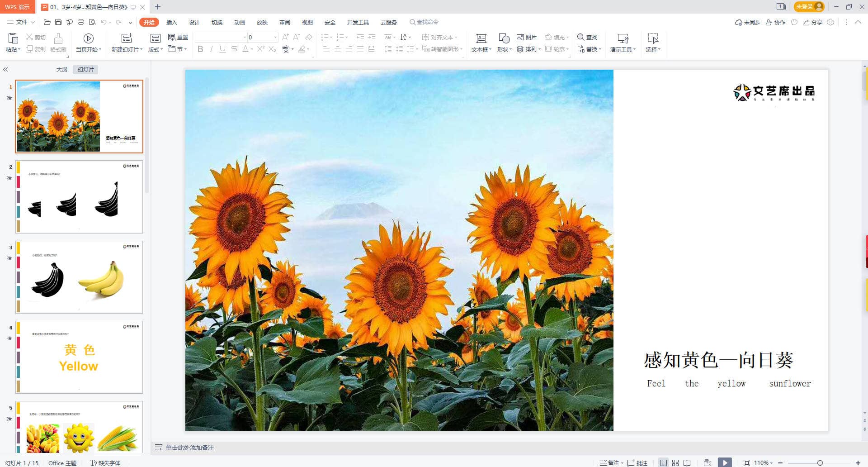Insert a shape icon
This screenshot has width=868, height=467.
click(504, 38)
